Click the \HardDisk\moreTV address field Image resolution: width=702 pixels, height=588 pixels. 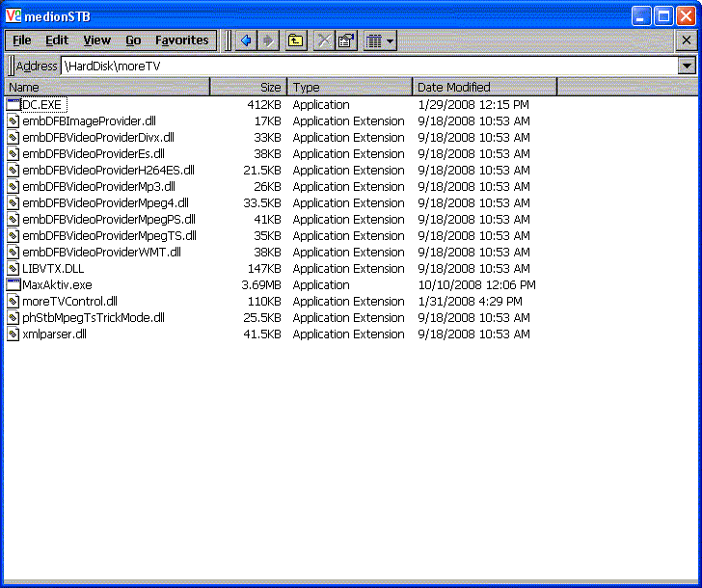point(369,66)
